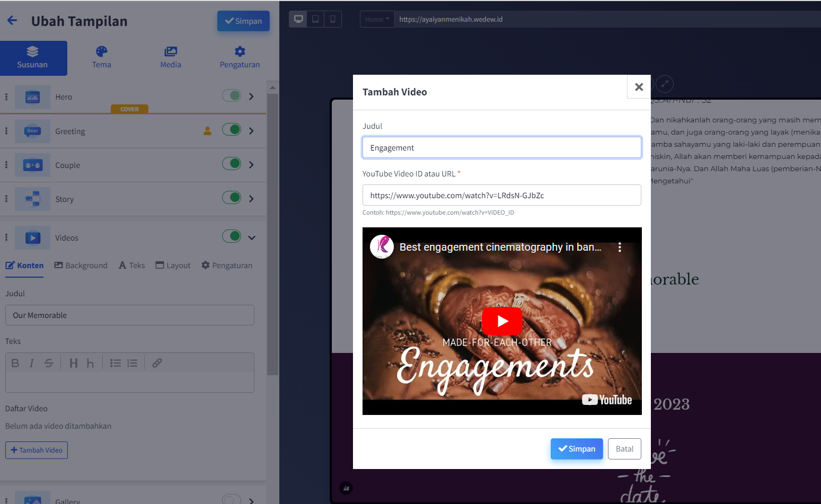Apply small heading in Teks editor

pyautogui.click(x=90, y=363)
